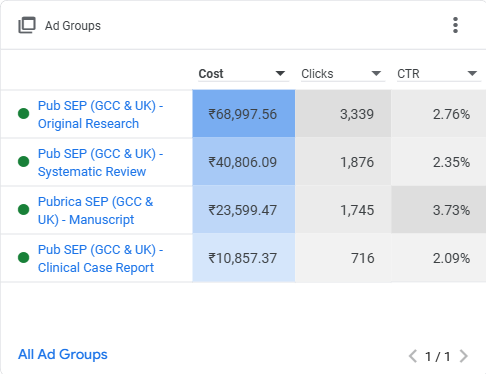486x374 pixels.
Task: Open the three-dot more options menu
Action: tap(455, 25)
